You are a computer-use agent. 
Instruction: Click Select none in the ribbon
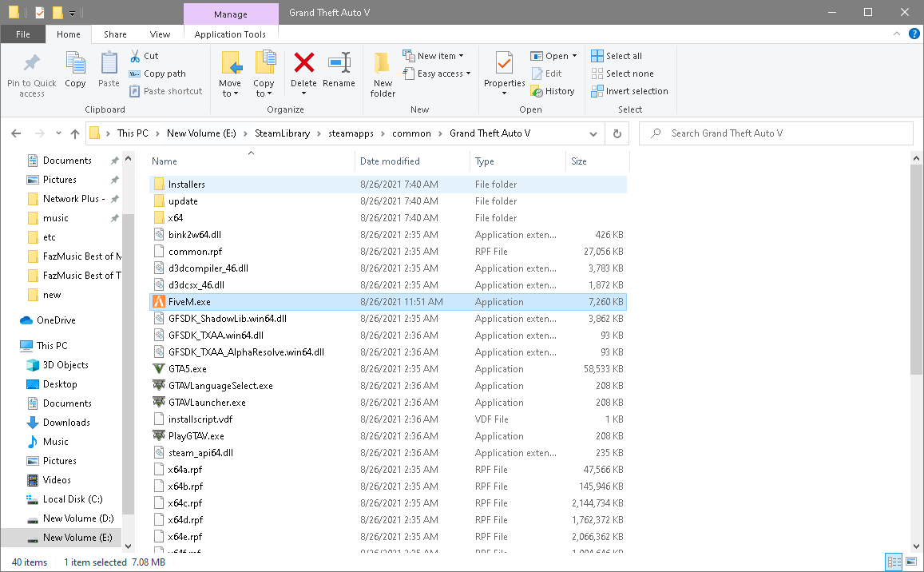pyautogui.click(x=623, y=73)
